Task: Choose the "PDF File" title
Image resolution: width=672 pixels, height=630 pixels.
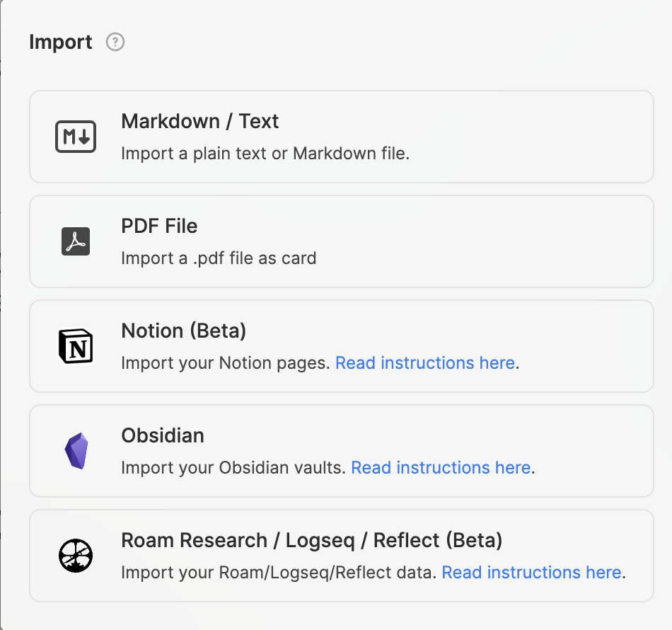Action: 159,227
